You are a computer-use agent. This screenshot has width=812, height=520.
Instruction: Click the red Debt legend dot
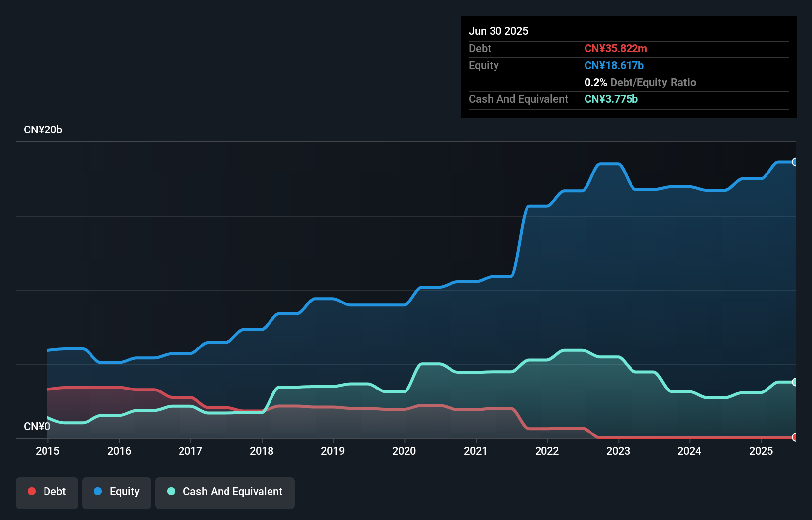32,491
